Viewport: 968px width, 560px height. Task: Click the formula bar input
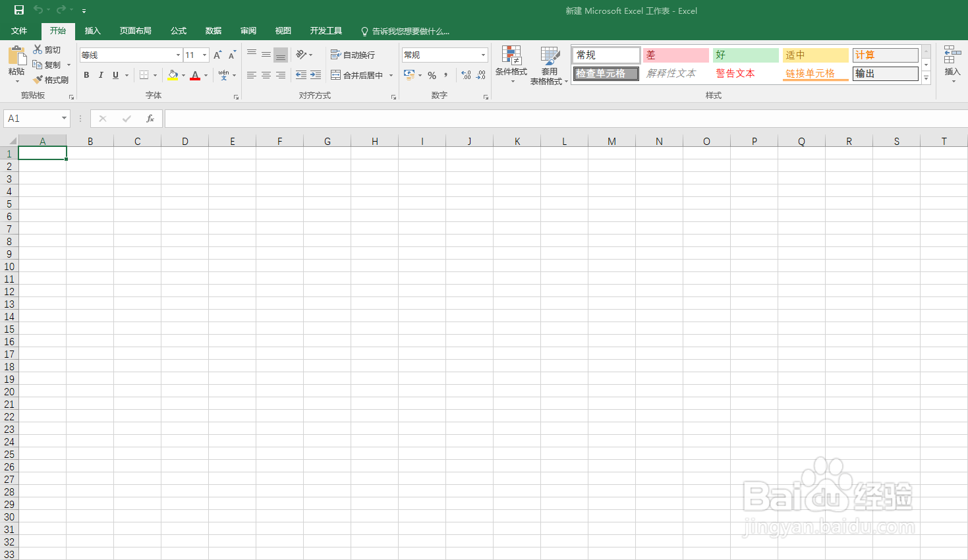pos(565,119)
